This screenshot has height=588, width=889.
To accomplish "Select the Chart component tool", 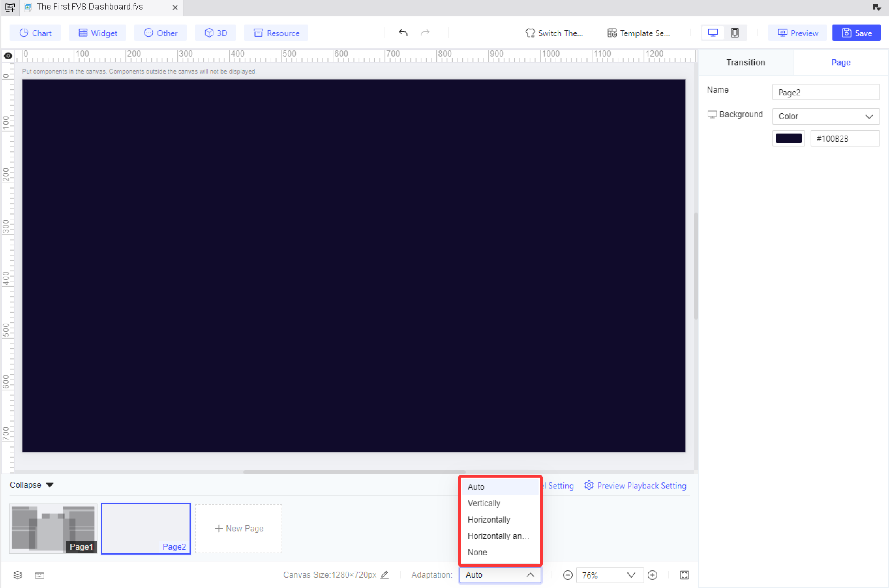I will (35, 33).
